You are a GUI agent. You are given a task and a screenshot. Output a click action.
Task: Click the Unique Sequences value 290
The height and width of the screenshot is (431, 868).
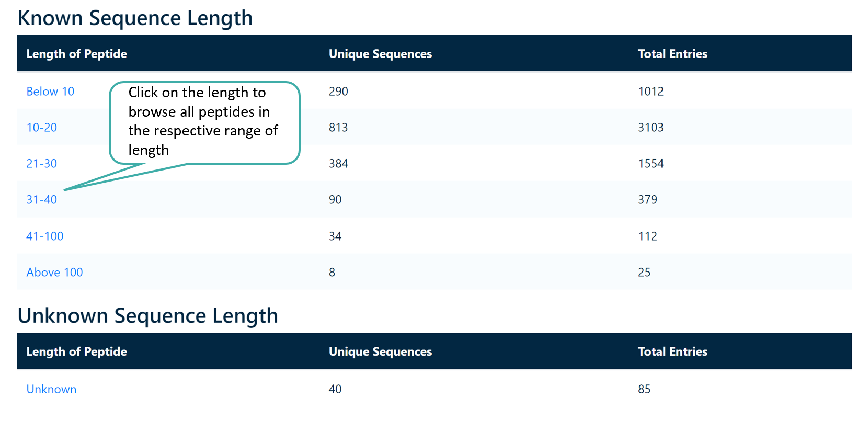[338, 91]
